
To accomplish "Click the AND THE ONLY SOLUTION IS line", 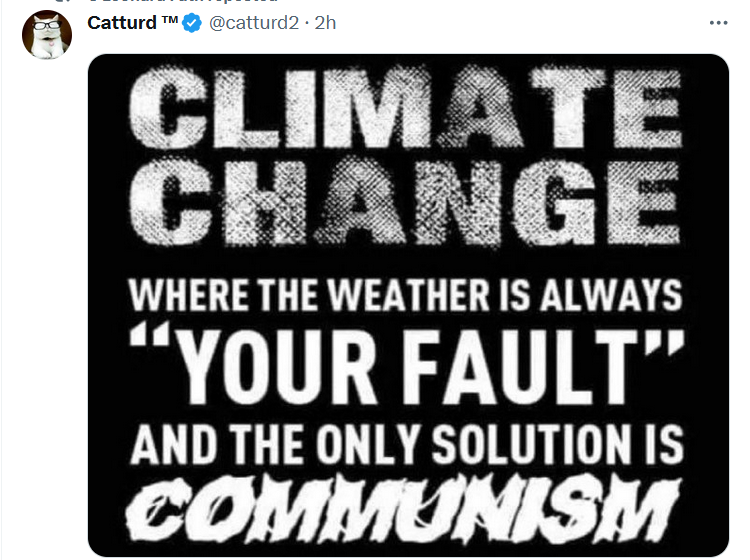I will (x=407, y=445).
